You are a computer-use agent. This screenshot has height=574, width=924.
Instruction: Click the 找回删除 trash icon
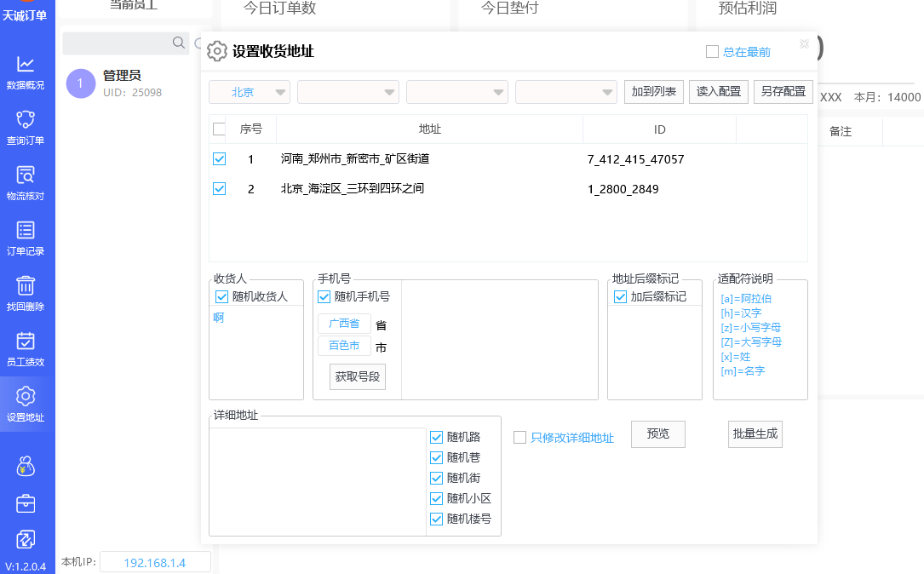point(26,286)
